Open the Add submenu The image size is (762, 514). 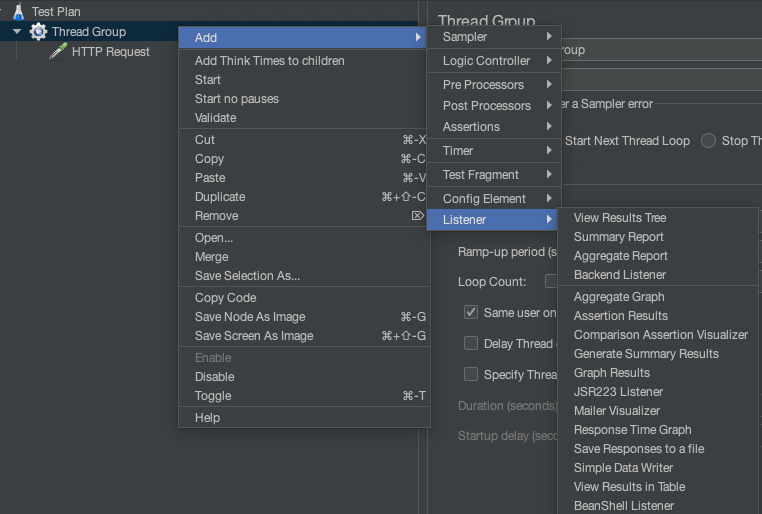click(x=303, y=37)
